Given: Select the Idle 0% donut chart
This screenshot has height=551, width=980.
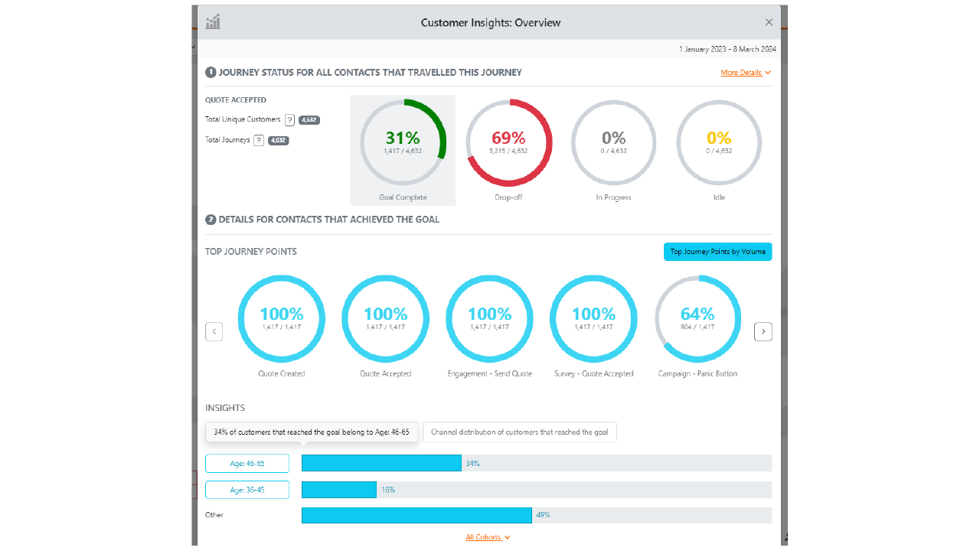Looking at the screenshot, I should 719,142.
